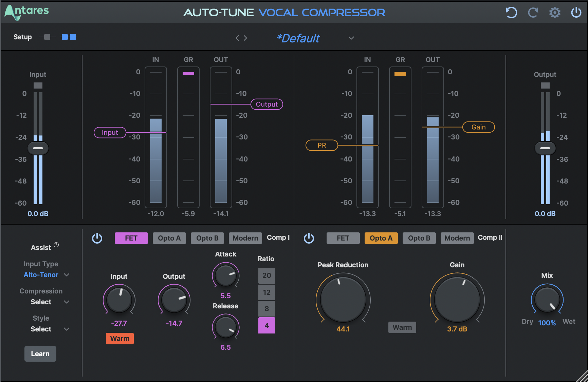
Task: Redo the last change
Action: tap(533, 12)
